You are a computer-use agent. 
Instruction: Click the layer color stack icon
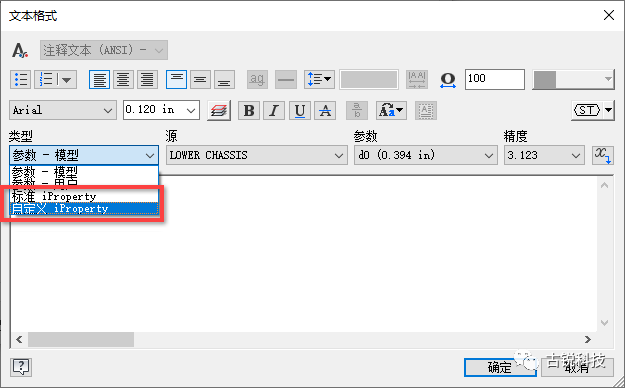click(219, 110)
